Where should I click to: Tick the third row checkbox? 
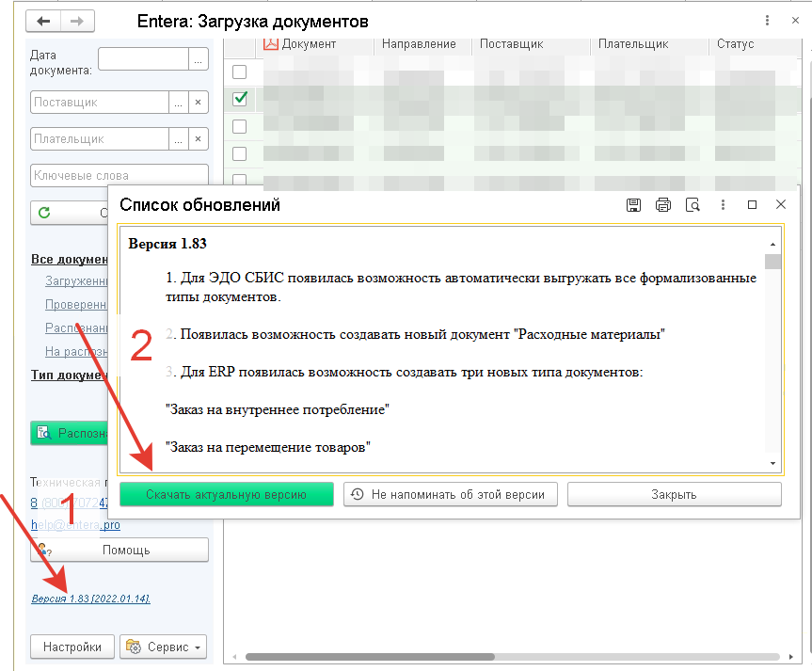[239, 126]
